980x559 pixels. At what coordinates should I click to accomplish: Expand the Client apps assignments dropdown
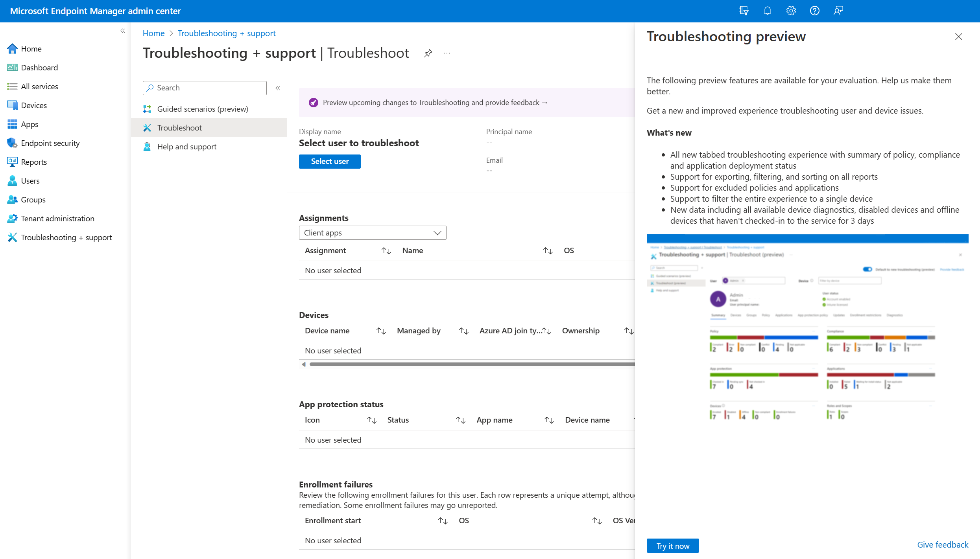pyautogui.click(x=372, y=233)
